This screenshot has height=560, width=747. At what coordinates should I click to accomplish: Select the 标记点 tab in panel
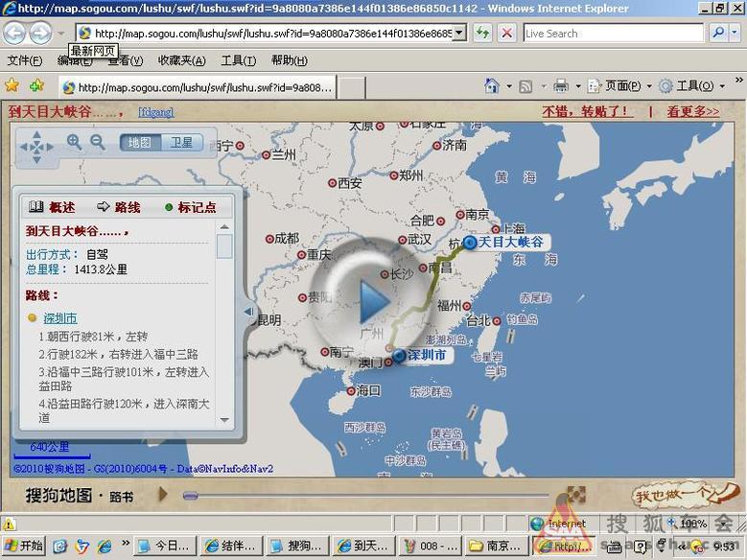coord(191,207)
